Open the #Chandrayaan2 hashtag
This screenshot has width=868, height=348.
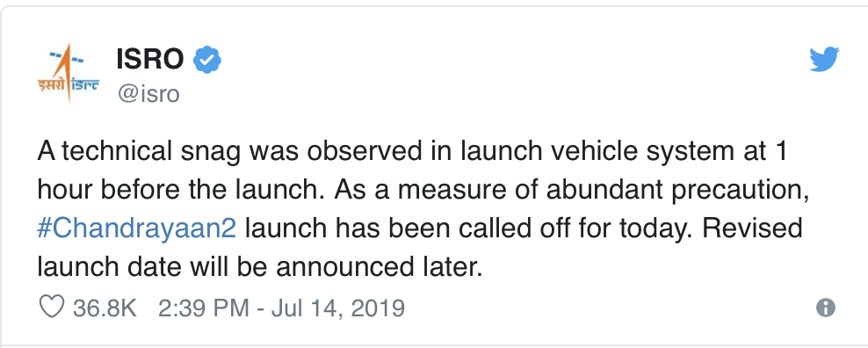(x=137, y=228)
